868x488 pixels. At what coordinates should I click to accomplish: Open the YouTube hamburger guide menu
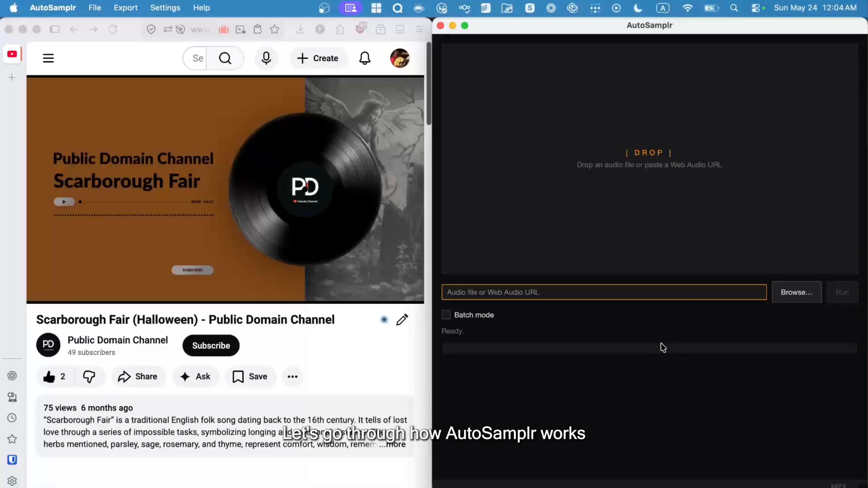point(48,58)
